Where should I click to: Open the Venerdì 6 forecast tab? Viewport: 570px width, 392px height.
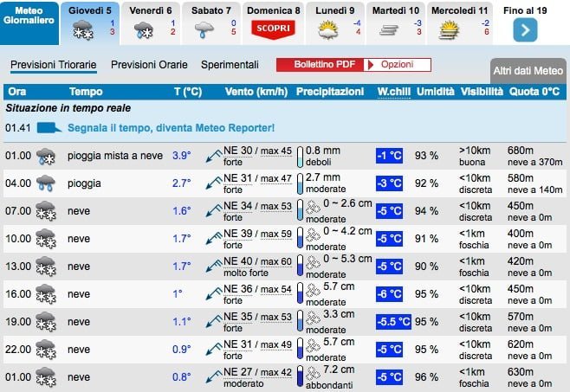point(151,23)
